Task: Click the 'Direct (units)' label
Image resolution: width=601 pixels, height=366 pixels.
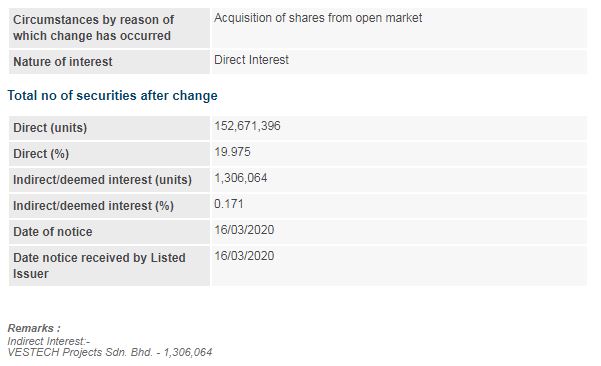Action: [50, 128]
